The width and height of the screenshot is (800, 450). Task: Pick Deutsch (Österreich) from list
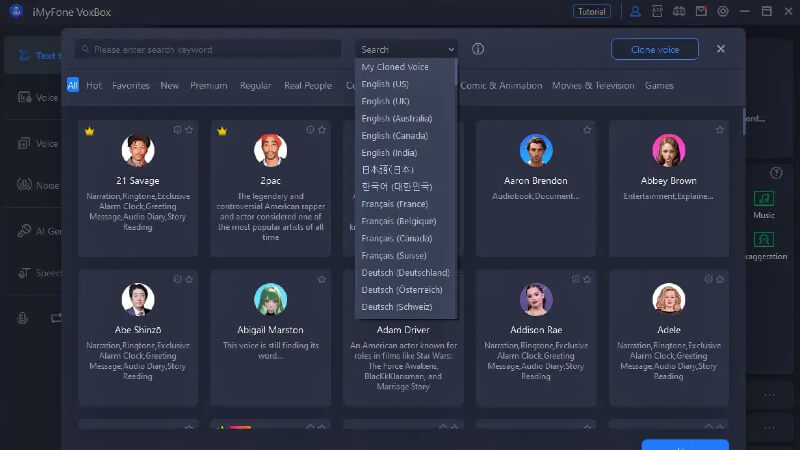pyautogui.click(x=402, y=290)
